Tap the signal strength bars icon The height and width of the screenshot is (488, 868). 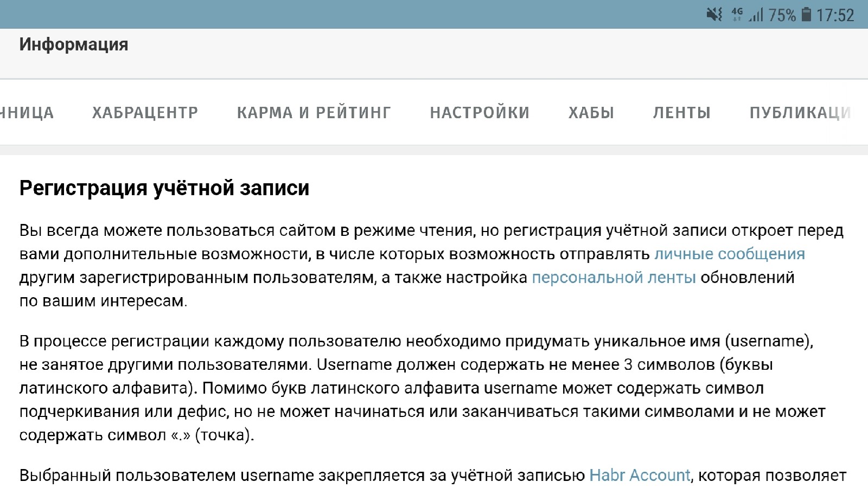[756, 15]
